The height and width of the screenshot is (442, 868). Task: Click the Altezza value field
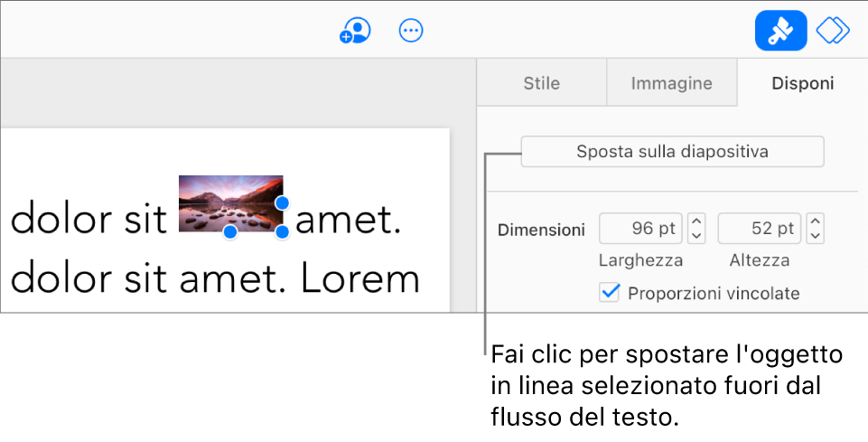pyautogui.click(x=759, y=229)
